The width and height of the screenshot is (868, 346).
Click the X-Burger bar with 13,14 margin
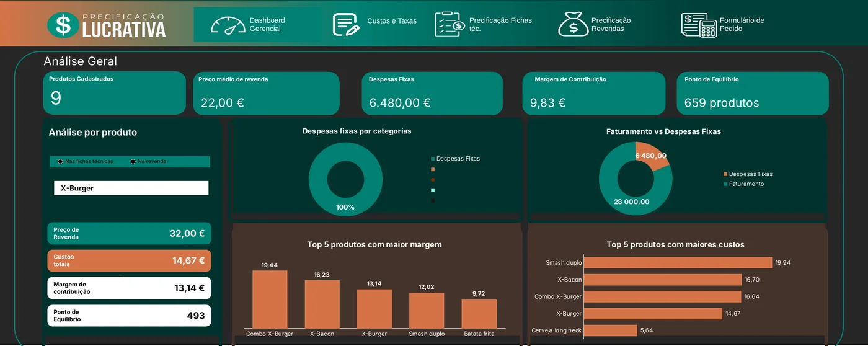pos(374,309)
